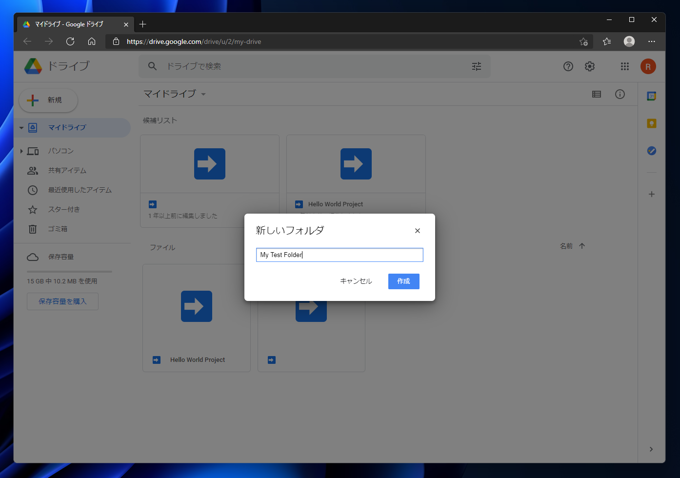Open the R account avatar
This screenshot has width=680, height=478.
(x=648, y=66)
